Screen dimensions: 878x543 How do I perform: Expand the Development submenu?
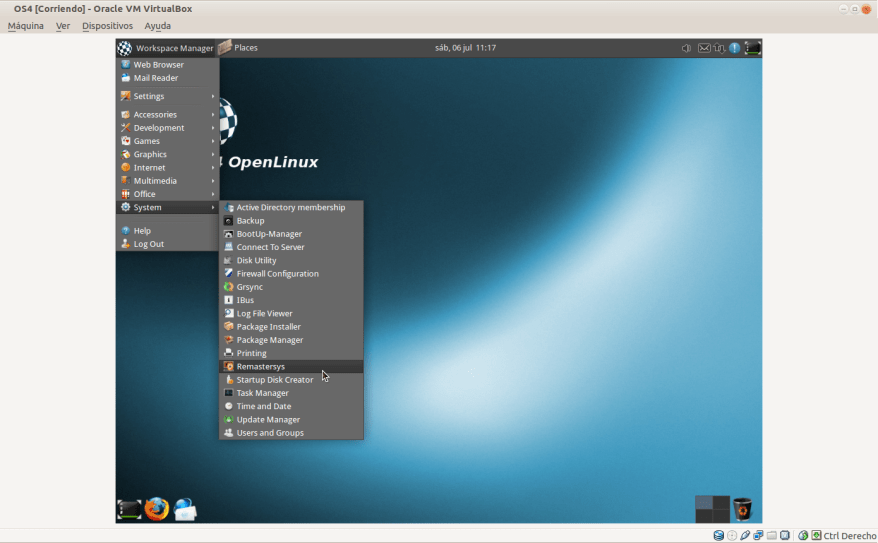(x=167, y=128)
